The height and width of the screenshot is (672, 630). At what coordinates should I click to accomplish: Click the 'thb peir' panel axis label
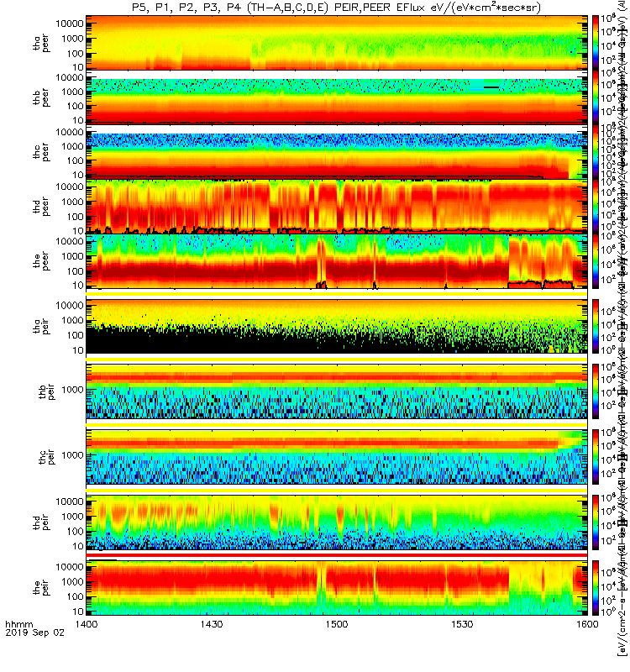click(47, 391)
